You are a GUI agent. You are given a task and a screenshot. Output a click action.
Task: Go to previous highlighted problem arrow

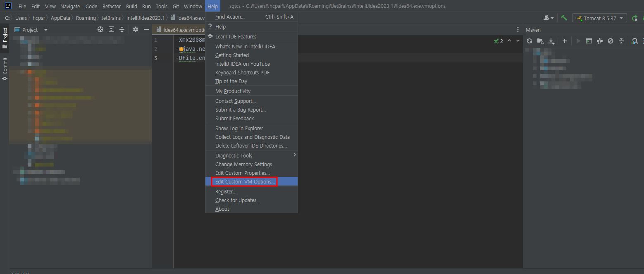click(509, 41)
